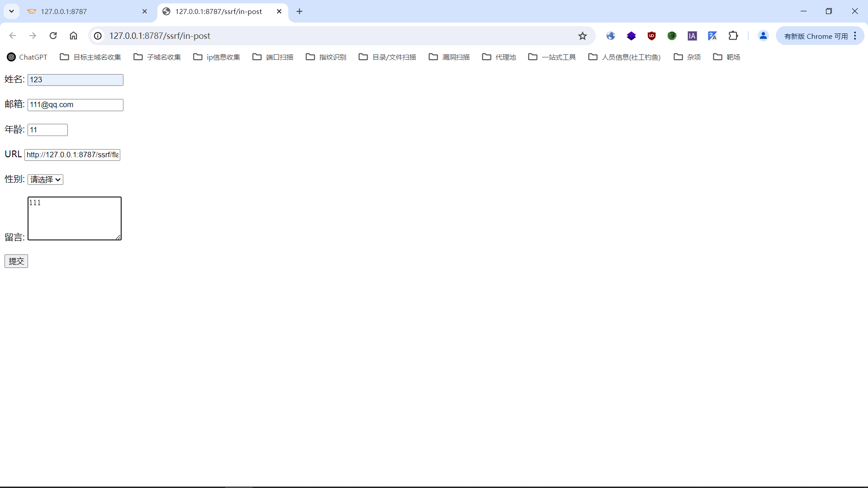
Task: Expand the tab search dropdown arrow
Action: point(12,11)
